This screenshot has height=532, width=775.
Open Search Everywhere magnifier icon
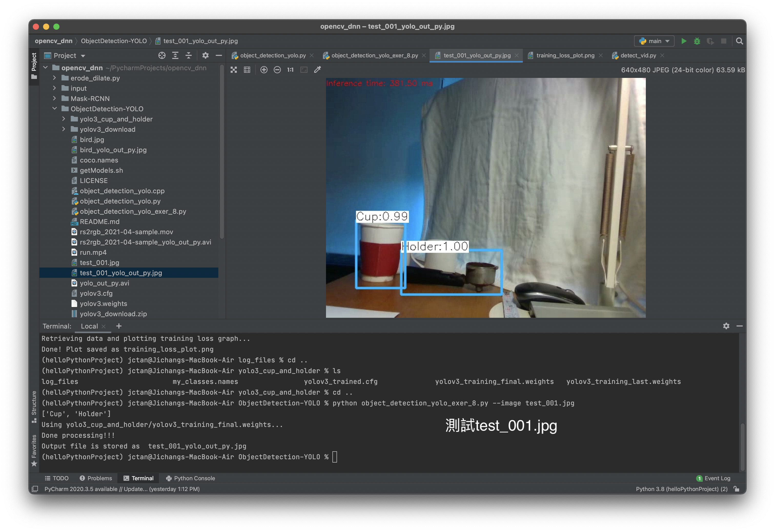[x=739, y=41]
